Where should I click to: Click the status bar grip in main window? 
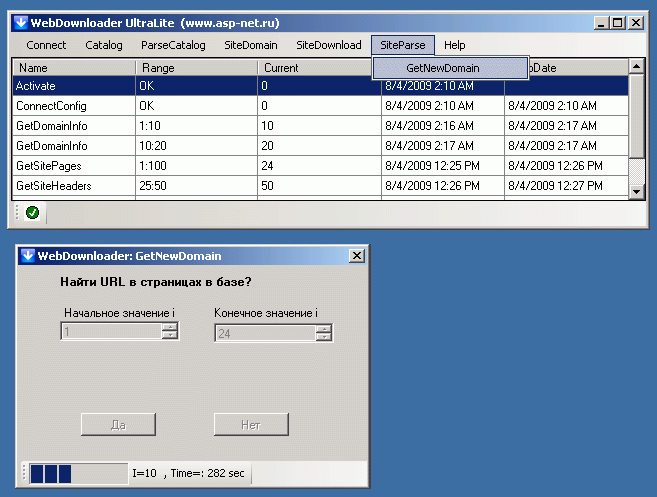[x=17, y=212]
